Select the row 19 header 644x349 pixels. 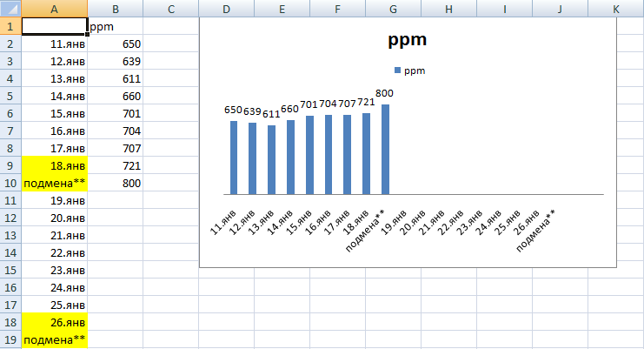tap(10, 339)
